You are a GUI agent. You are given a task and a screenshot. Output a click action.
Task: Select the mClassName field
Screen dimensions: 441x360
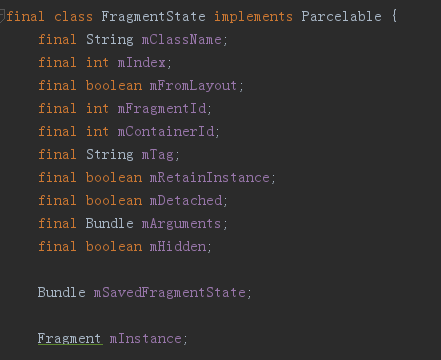(181, 40)
